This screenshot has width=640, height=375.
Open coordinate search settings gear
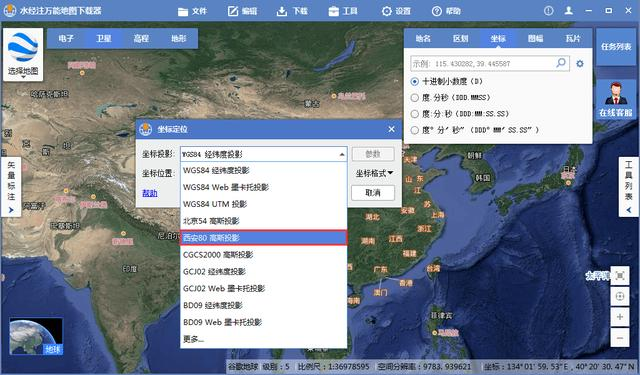(x=580, y=64)
